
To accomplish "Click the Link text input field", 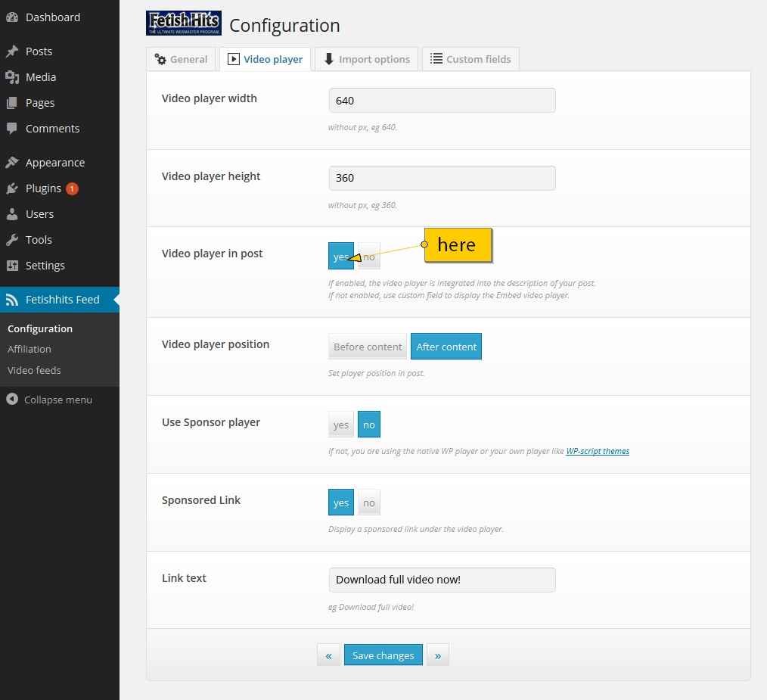I will click(x=442, y=580).
